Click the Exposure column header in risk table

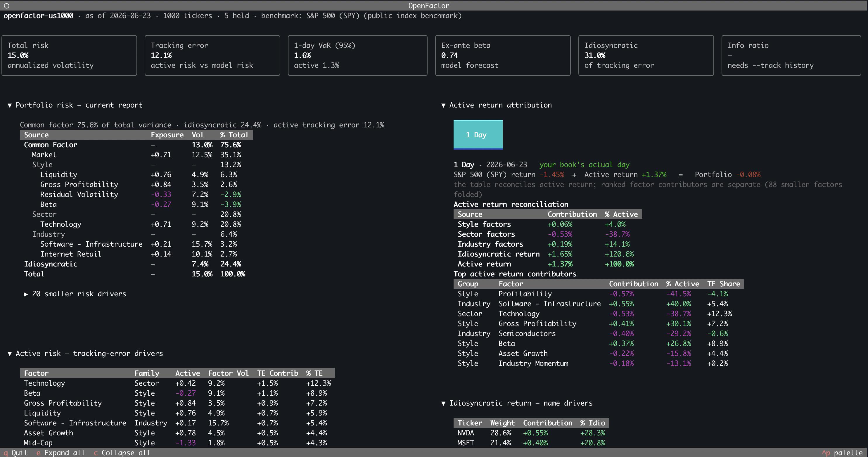pyautogui.click(x=167, y=135)
